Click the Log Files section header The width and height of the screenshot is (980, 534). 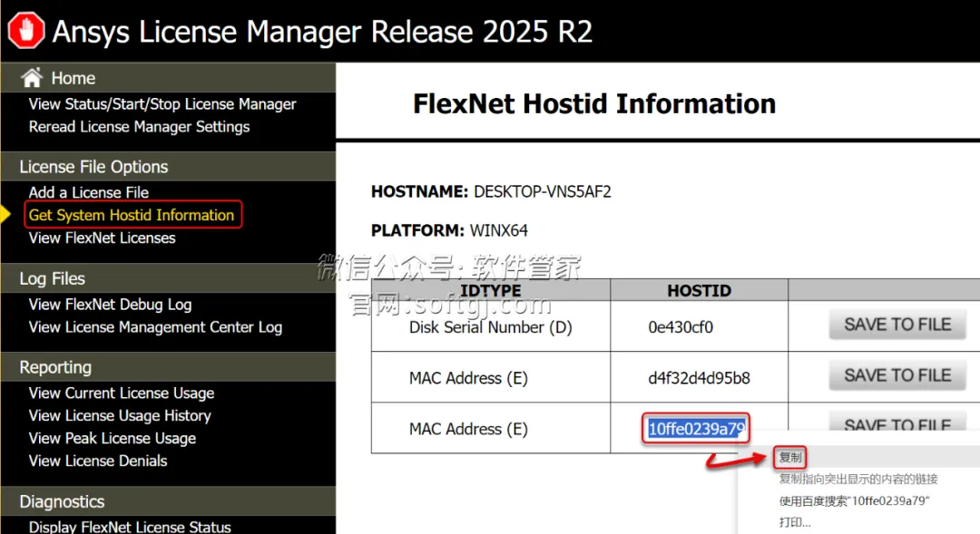tap(52, 278)
